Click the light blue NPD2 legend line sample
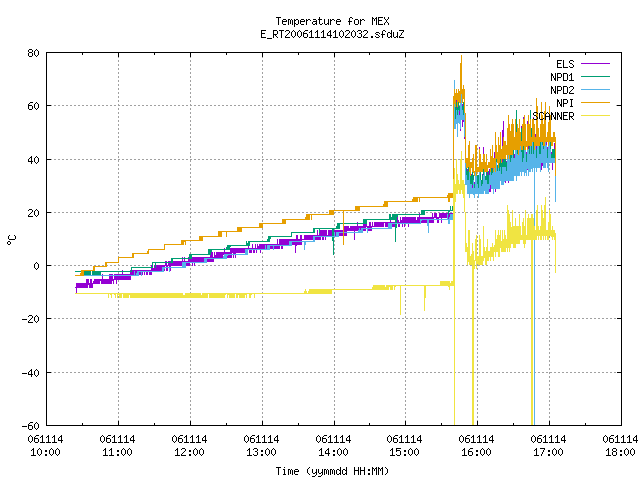Image resolution: width=640 pixels, height=480 pixels. [x=595, y=90]
